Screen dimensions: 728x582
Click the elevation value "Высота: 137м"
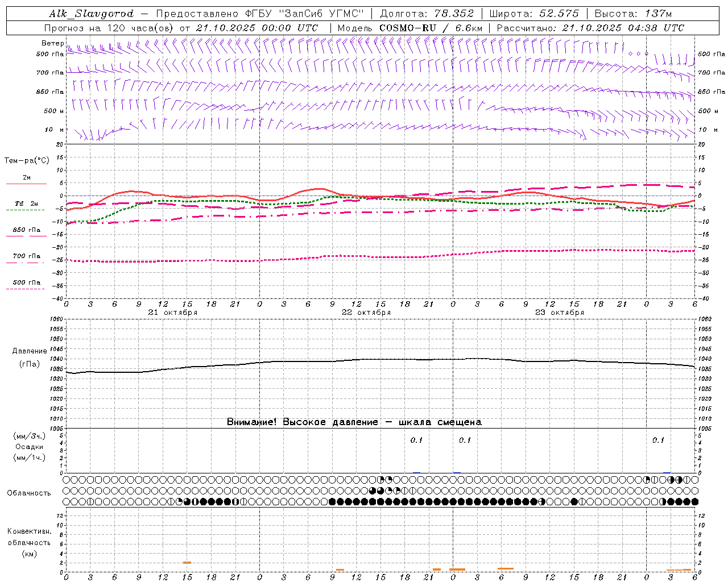633,14
